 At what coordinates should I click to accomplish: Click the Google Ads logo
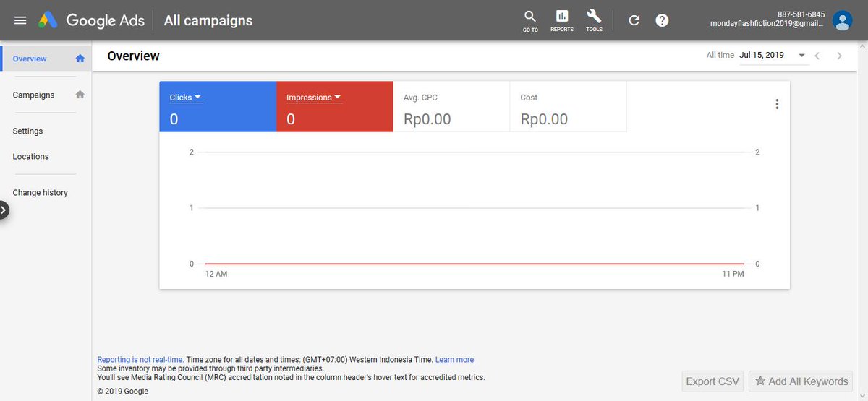click(x=91, y=20)
